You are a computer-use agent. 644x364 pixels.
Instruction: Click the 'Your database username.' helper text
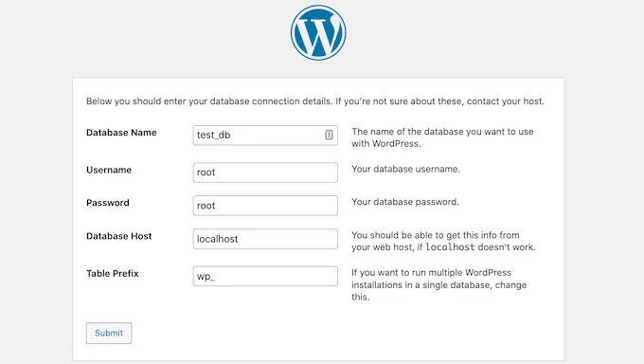pyautogui.click(x=405, y=169)
